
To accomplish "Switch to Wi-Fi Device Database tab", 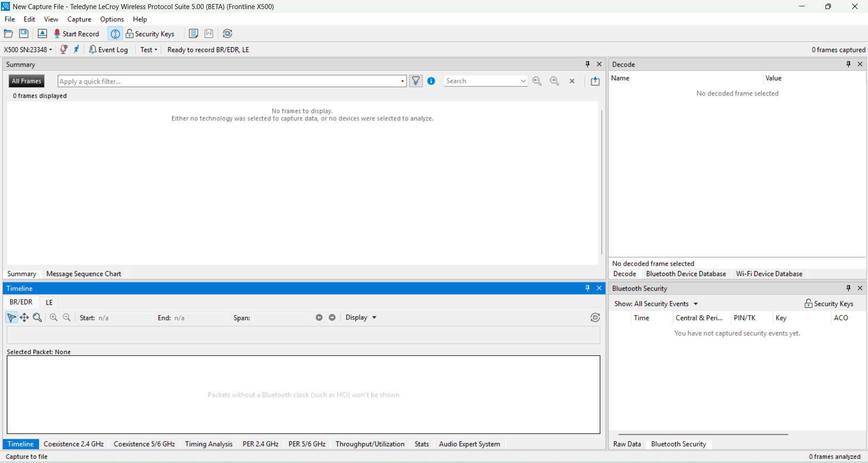I will (769, 274).
